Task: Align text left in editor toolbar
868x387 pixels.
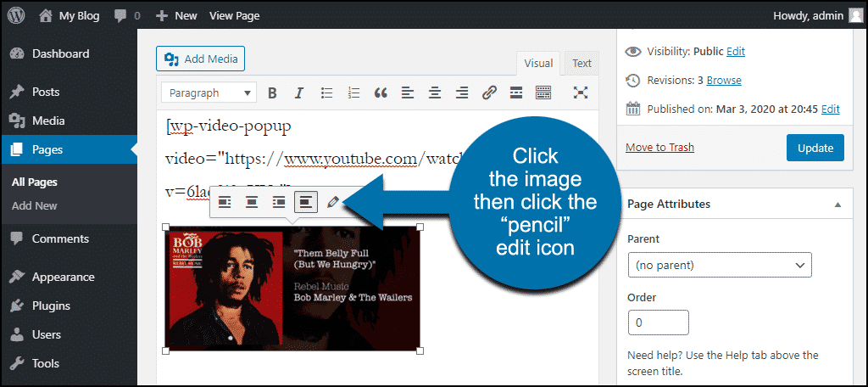Action: coord(408,93)
